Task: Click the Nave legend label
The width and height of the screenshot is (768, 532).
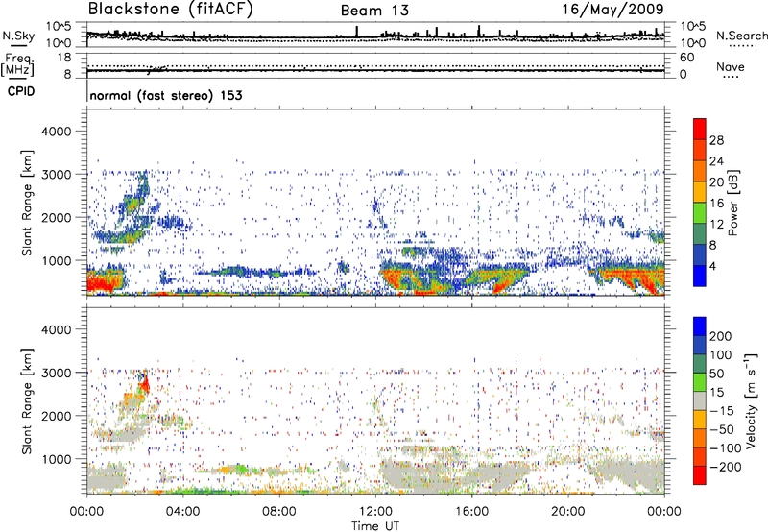Action: tap(731, 66)
